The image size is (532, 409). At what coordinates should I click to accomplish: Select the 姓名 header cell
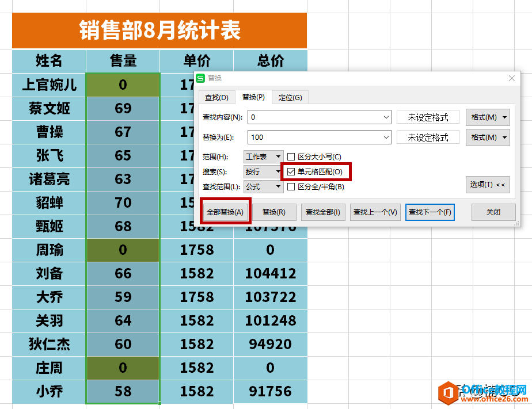[x=49, y=61]
